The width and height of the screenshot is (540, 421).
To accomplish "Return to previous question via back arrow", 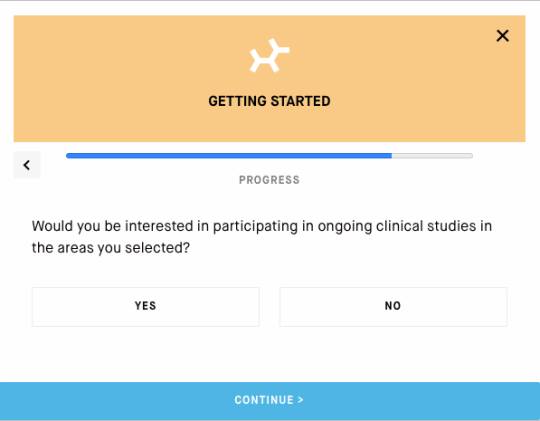I will (27, 165).
